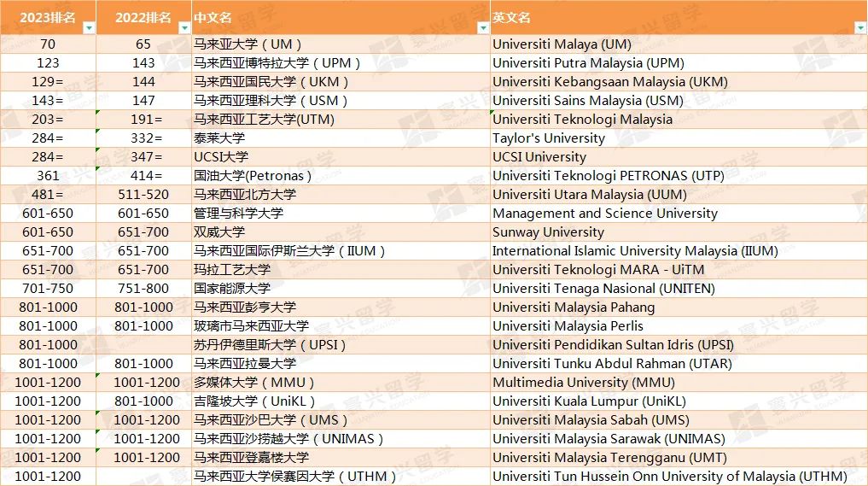
Task: Select the cell 马来西亚沙巴大学（UMS）
Action: point(341,420)
